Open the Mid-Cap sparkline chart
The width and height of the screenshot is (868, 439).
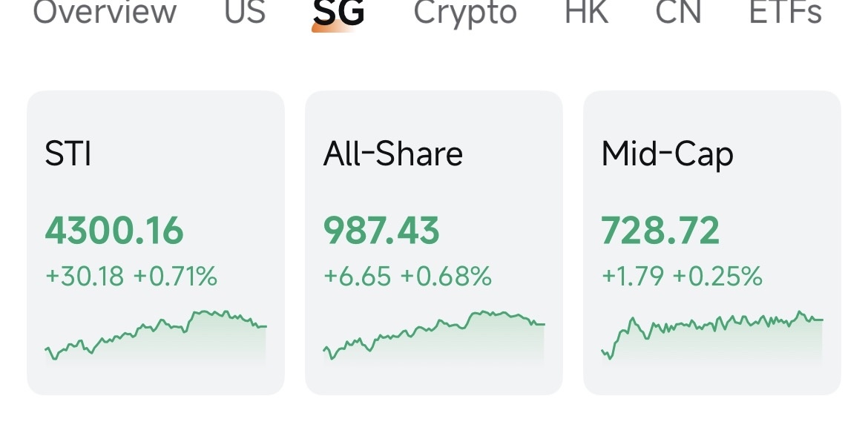tap(712, 337)
